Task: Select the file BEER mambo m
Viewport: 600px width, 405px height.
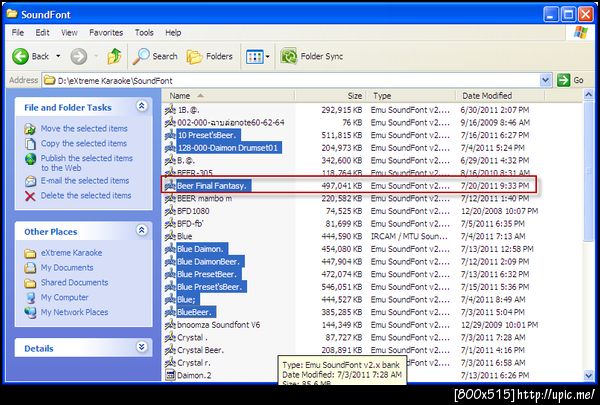Action: point(204,199)
